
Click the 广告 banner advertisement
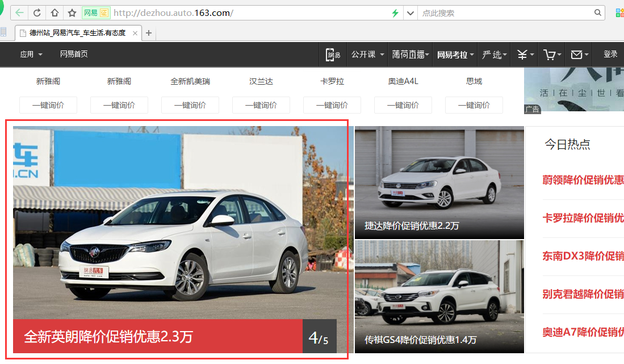coord(574,90)
